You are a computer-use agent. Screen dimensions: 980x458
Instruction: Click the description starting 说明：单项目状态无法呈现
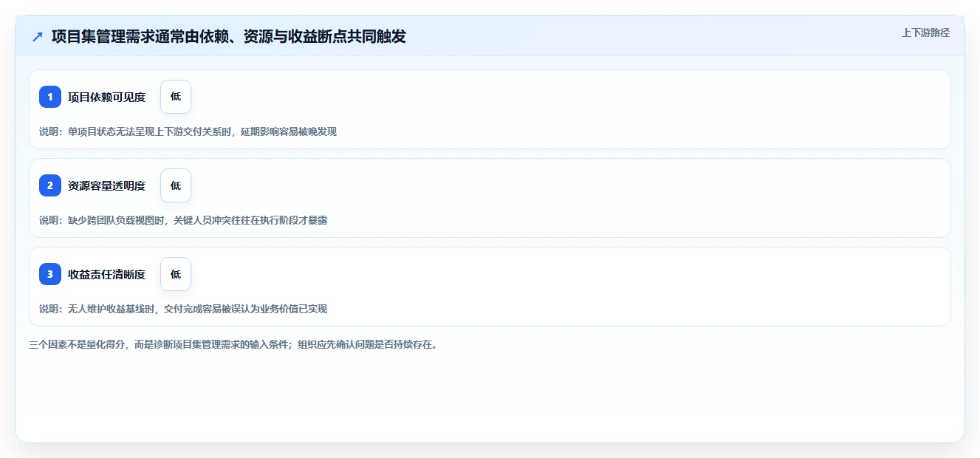tap(188, 131)
